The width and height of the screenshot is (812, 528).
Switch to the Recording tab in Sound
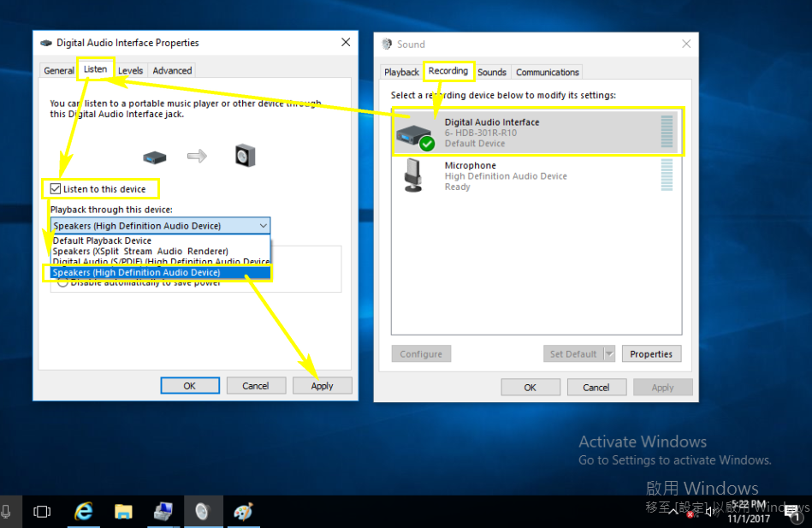tap(448, 70)
